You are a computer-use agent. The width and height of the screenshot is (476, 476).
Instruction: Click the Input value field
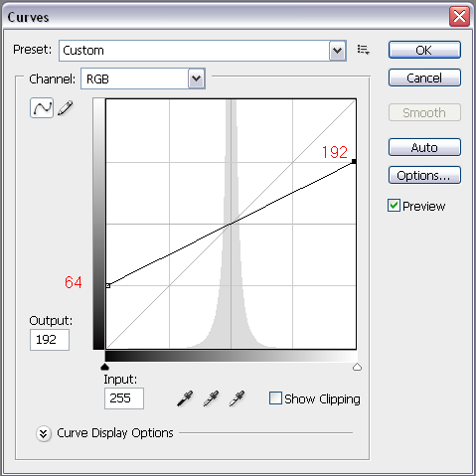(x=124, y=398)
